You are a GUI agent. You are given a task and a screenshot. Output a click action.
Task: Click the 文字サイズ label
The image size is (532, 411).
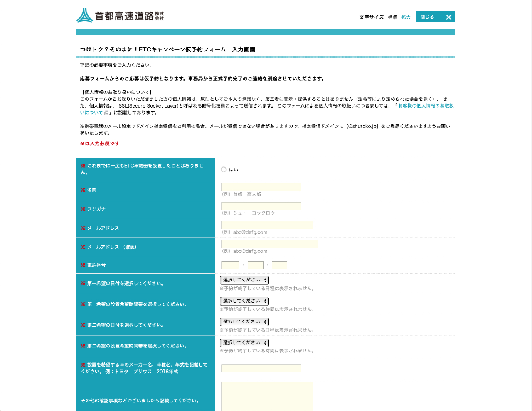click(372, 17)
